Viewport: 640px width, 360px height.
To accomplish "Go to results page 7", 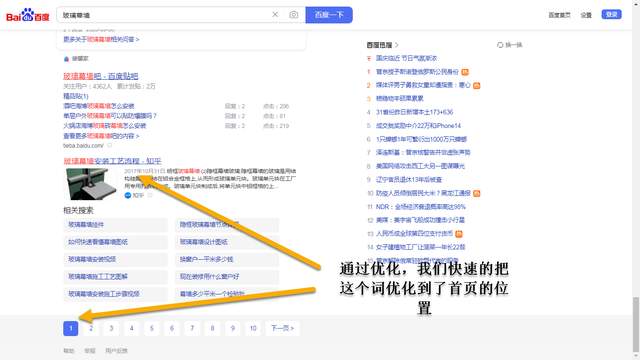I will click(x=192, y=328).
